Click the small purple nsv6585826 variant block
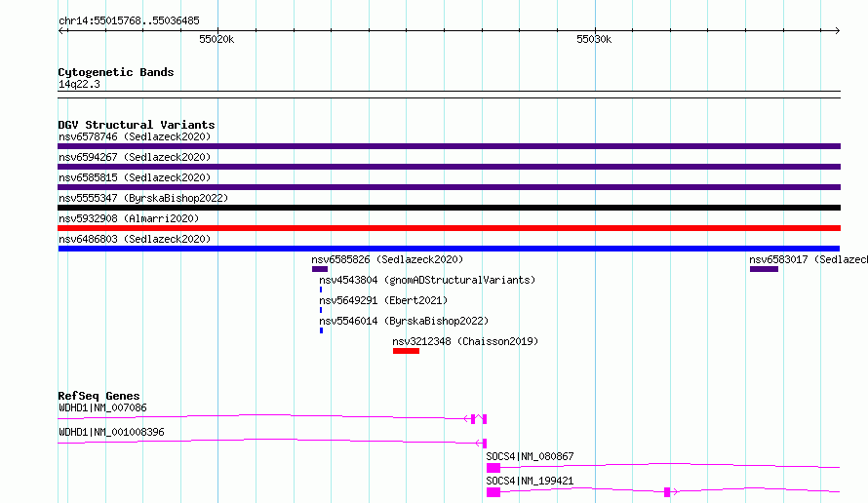Screen dimensions: 868x503 320,269
